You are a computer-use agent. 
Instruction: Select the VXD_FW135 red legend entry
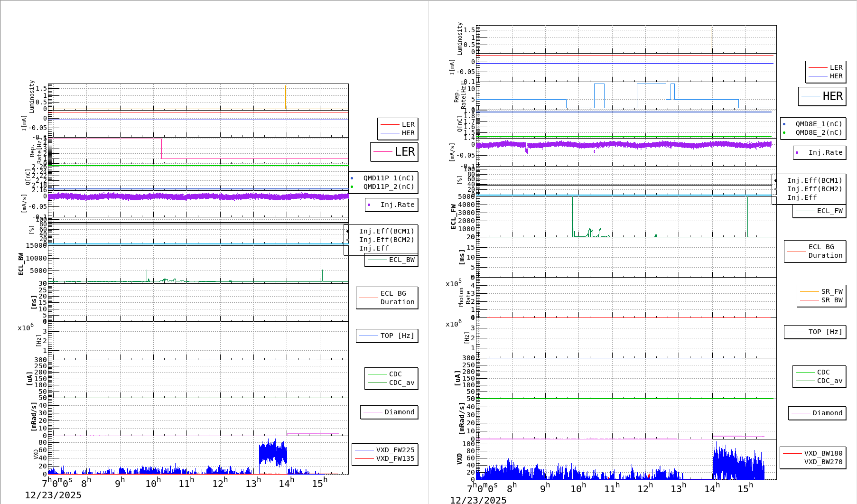[385, 458]
